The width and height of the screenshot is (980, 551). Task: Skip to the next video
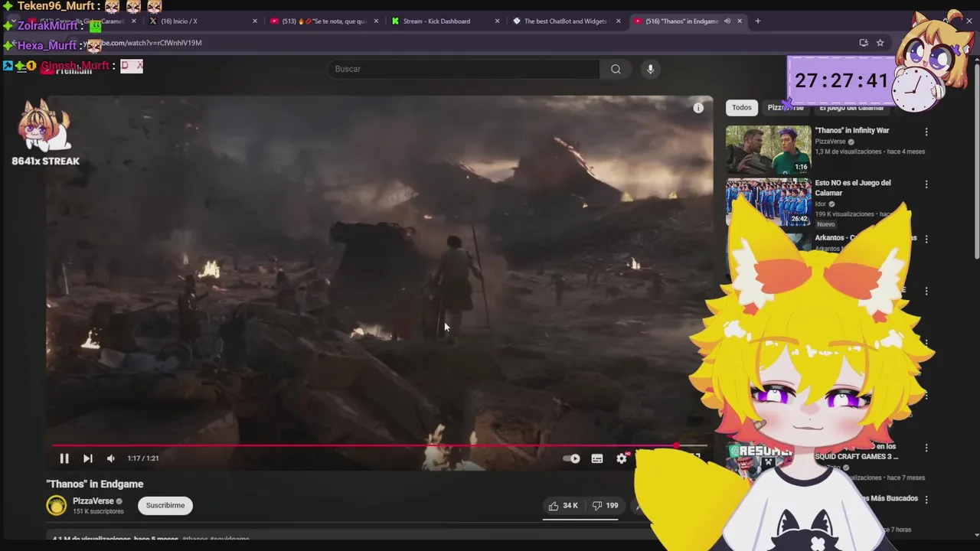click(88, 458)
